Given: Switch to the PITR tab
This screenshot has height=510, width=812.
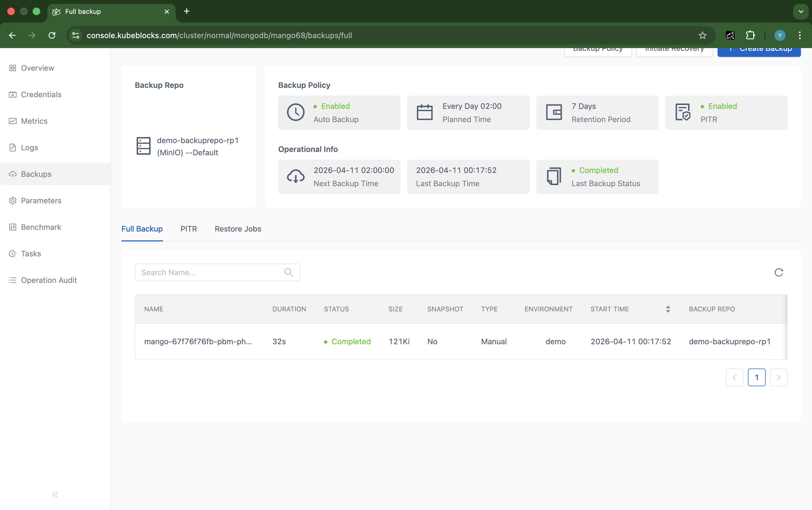Looking at the screenshot, I should click(x=188, y=229).
